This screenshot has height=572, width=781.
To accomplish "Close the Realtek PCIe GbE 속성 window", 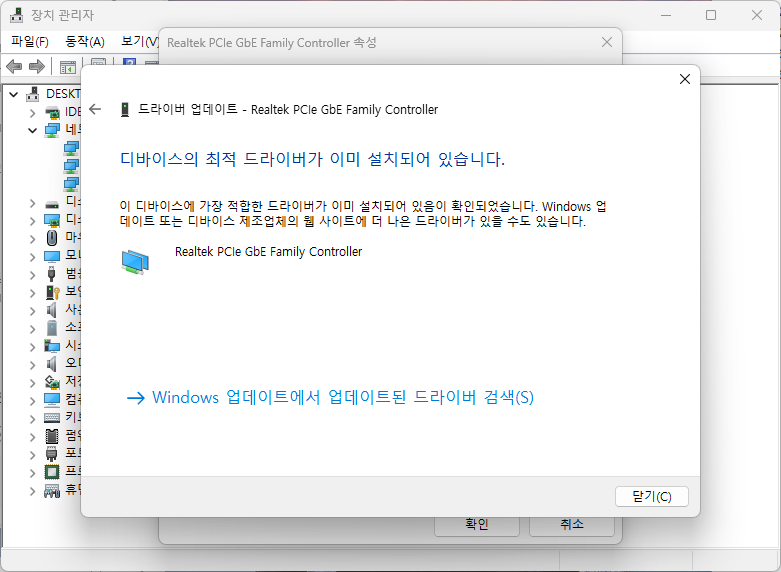I will [x=607, y=42].
